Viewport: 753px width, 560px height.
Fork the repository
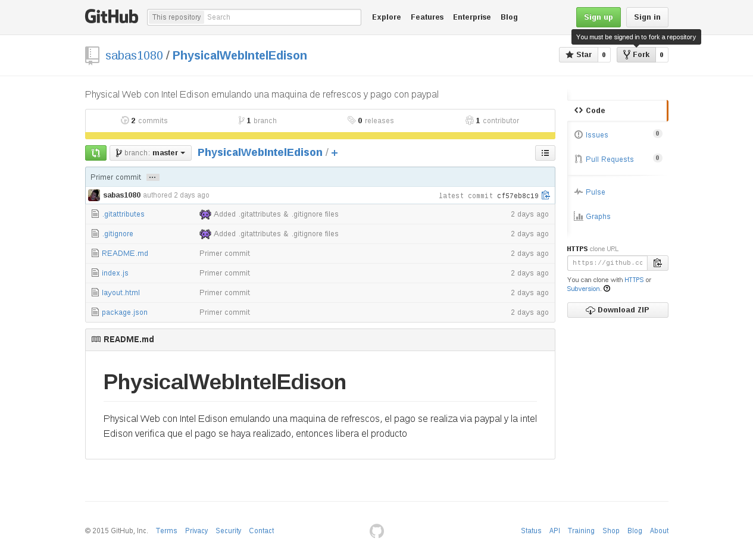(636, 54)
